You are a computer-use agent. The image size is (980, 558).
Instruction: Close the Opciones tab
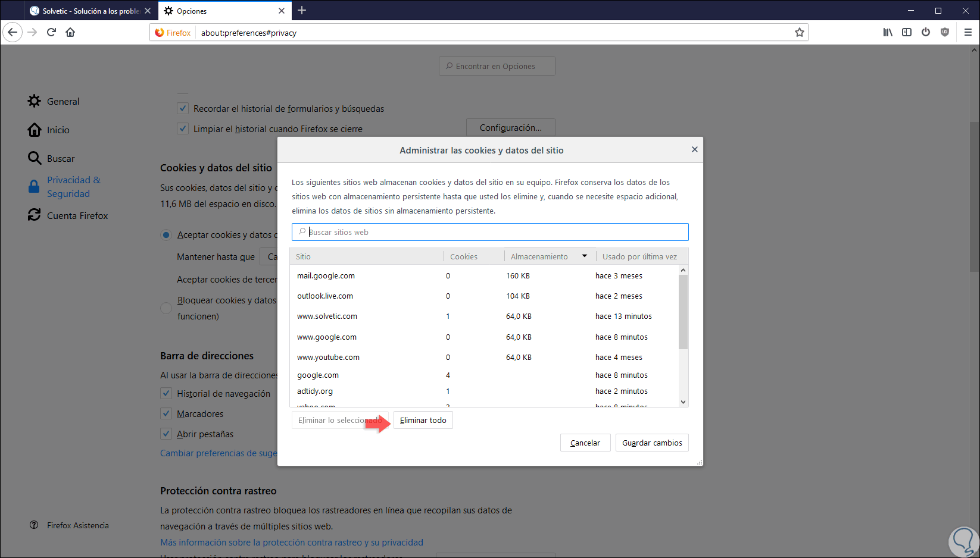tap(282, 11)
